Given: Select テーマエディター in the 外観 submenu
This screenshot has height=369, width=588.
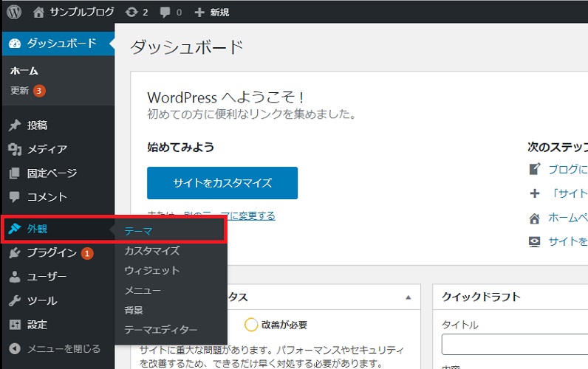Looking at the screenshot, I should coord(160,330).
